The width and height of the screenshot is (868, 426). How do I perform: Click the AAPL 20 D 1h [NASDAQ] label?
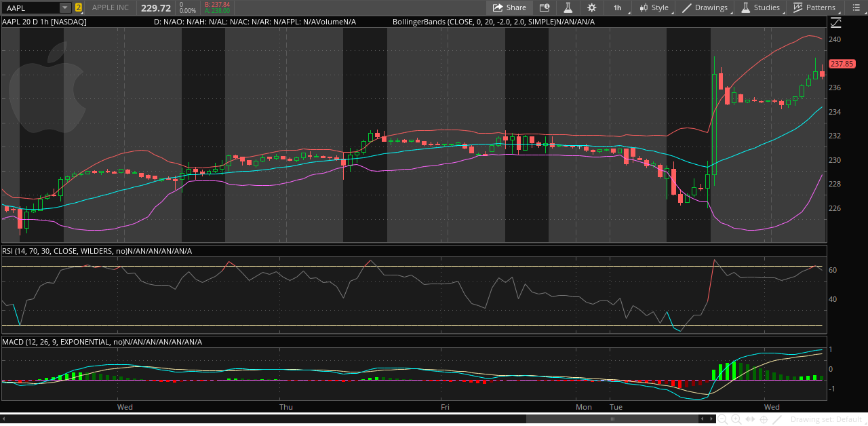point(44,22)
